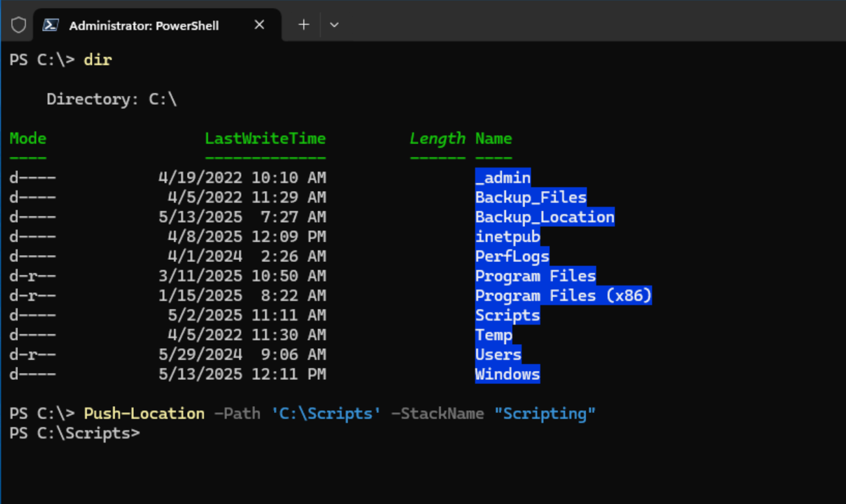Click the Temp directory name
Viewport: 846px width, 504px height.
coord(493,334)
